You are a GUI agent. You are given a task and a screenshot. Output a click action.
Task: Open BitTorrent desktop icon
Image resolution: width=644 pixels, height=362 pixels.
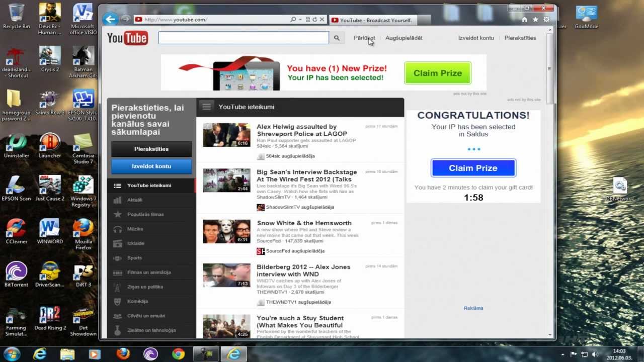[x=17, y=274]
